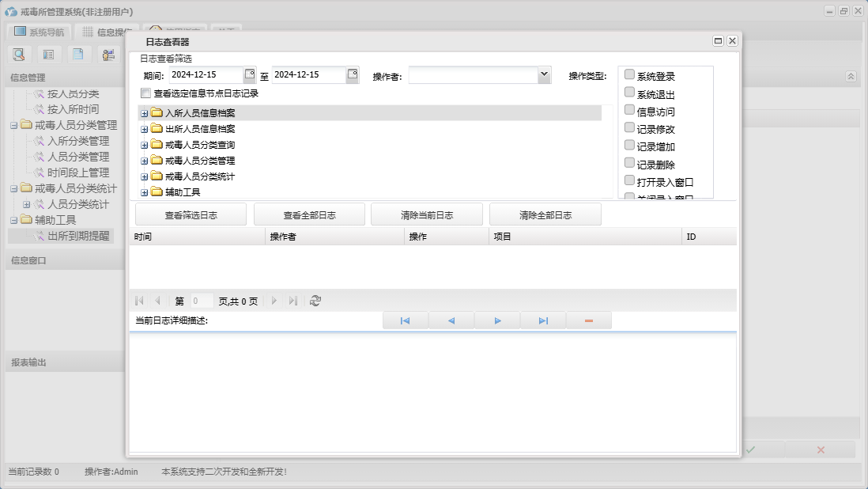The height and width of the screenshot is (489, 868).
Task: Click the page number input field
Action: (201, 301)
